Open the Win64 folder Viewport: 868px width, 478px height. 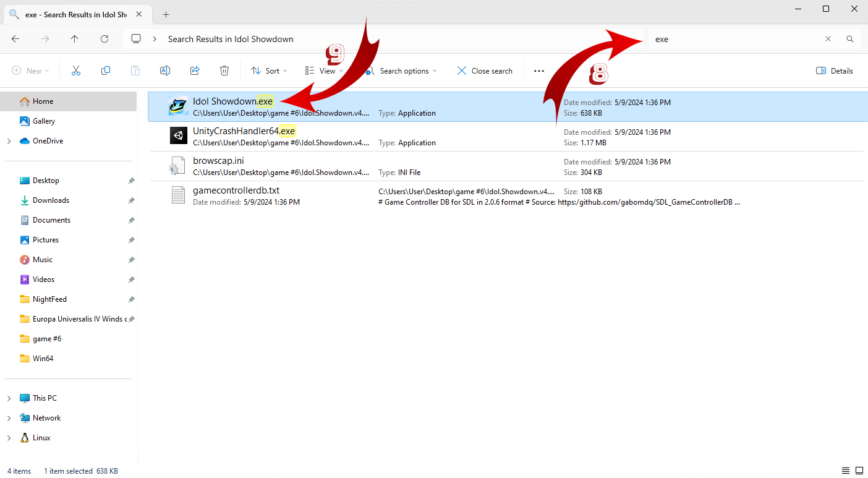tap(69, 359)
